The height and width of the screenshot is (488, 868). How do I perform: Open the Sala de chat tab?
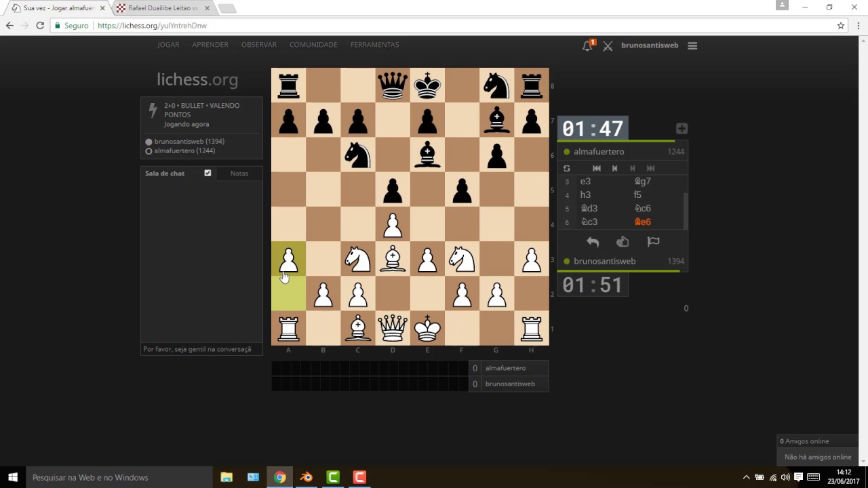pos(165,174)
